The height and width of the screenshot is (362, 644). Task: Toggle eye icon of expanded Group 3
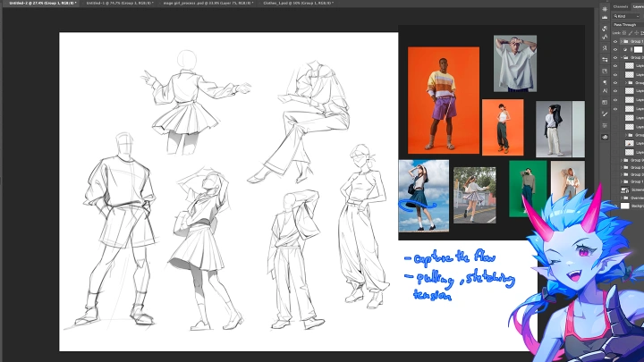[615, 57]
